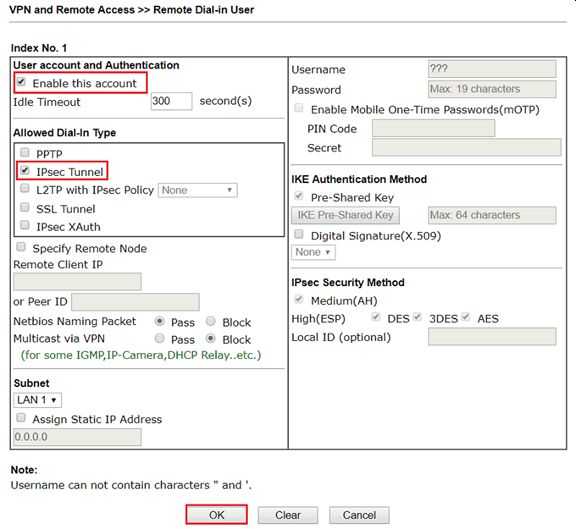Screen dimensions: 576x529
Task: Check the SSL Tunnel option
Action: point(25,208)
